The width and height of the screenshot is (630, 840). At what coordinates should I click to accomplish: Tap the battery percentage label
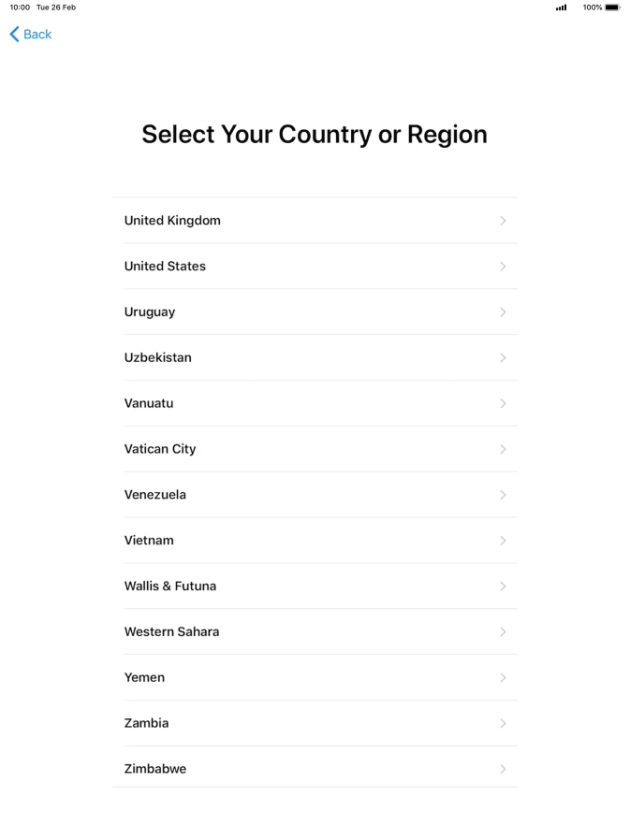593,7
